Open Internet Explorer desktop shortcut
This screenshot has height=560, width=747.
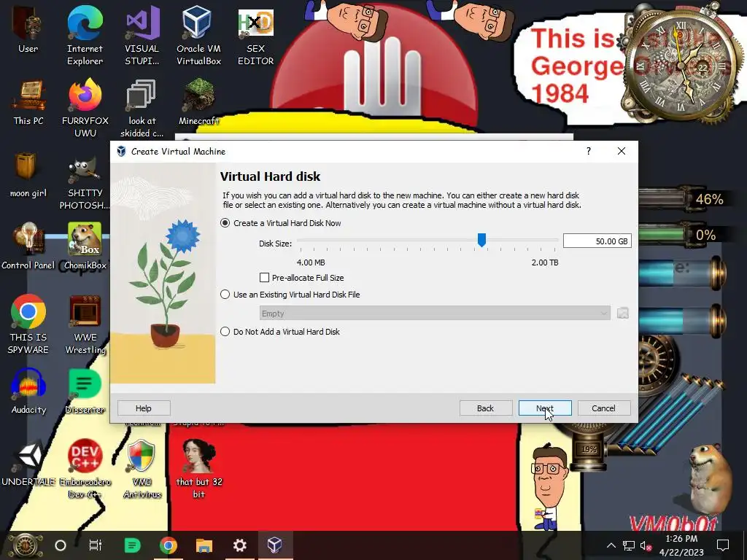(85, 36)
